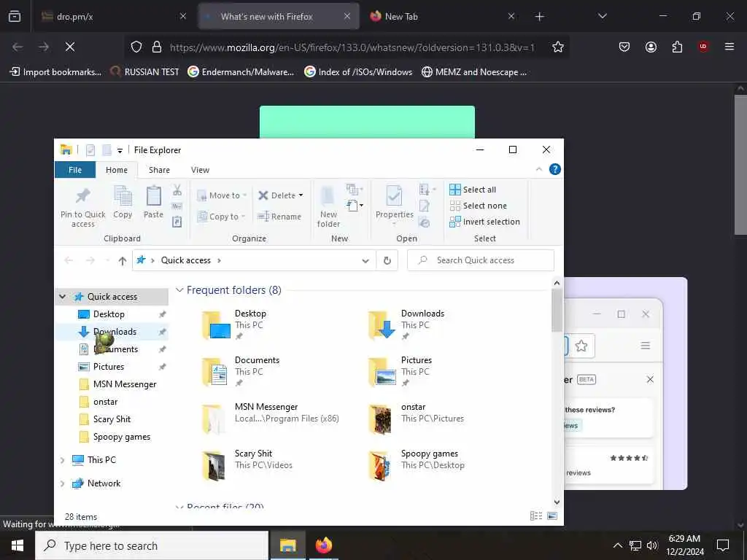Click the properties icon in Explorer title bar
The width and height of the screenshot is (747, 560).
point(90,150)
